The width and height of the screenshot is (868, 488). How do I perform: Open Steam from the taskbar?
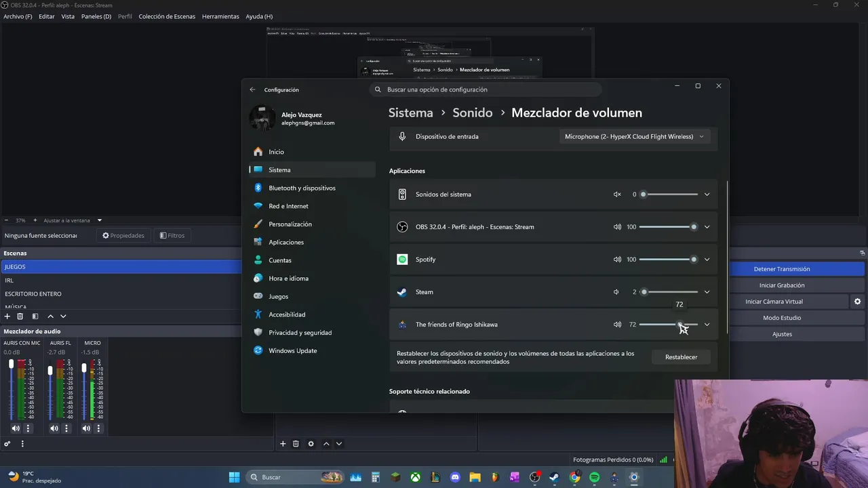coord(554,477)
